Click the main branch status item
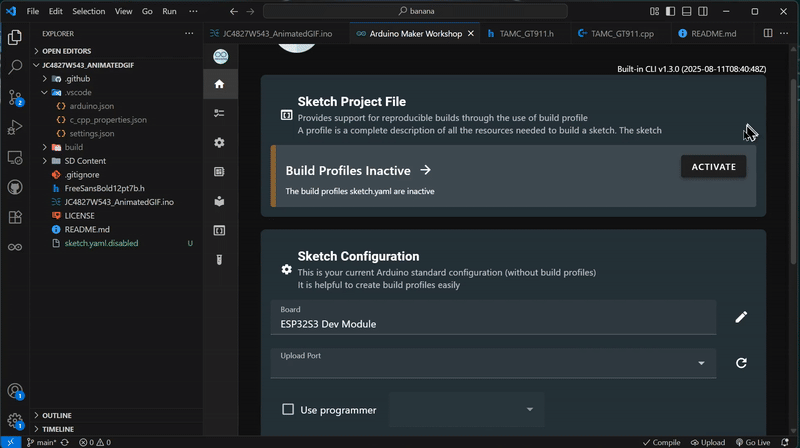This screenshot has height=448, width=800. [41, 442]
